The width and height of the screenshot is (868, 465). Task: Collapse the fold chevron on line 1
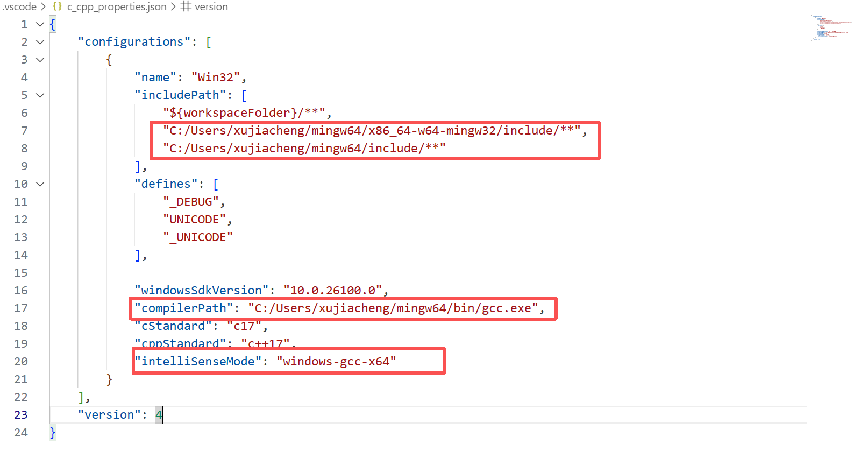[40, 24]
